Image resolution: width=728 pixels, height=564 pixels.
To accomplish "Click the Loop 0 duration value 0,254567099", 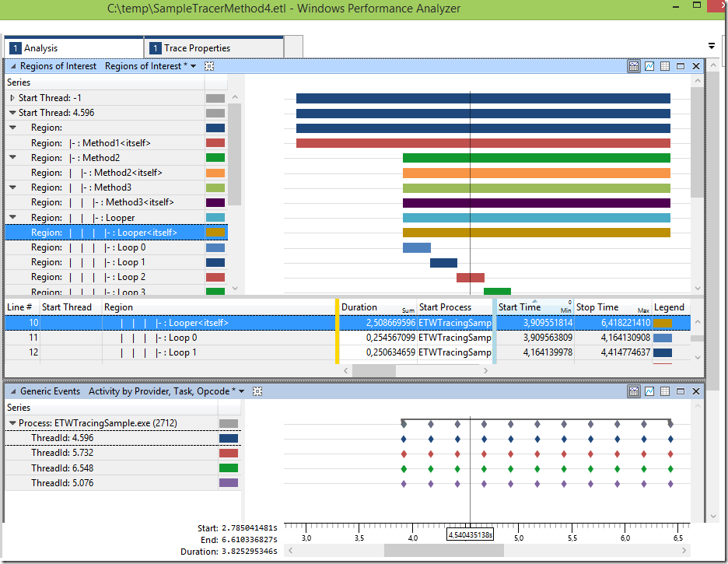I will click(390, 338).
